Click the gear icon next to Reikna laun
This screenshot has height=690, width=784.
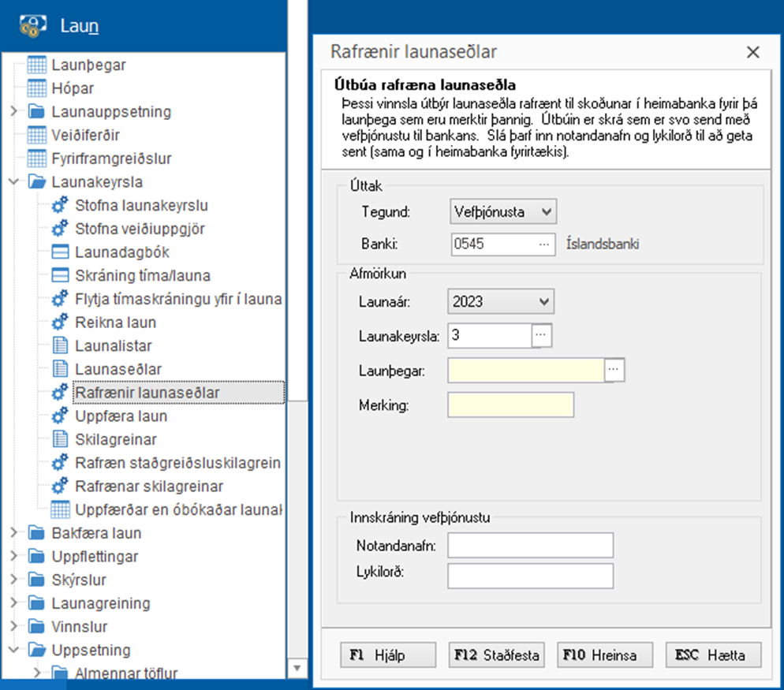click(x=60, y=323)
